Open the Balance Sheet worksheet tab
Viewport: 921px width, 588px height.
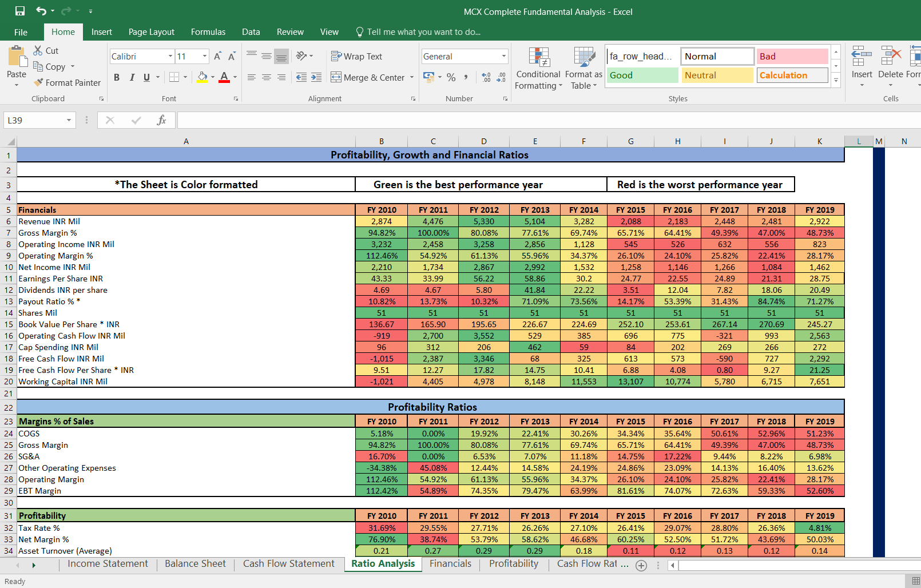(x=195, y=564)
